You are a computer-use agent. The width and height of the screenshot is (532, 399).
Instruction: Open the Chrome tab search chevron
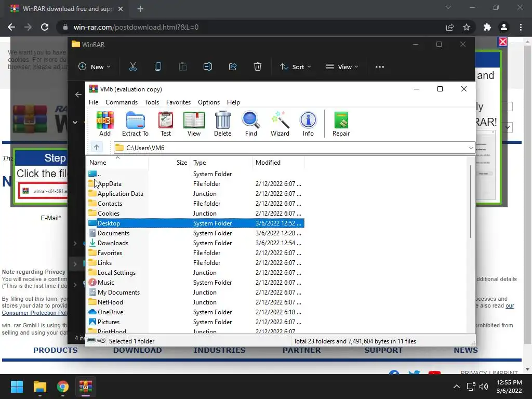448,7
